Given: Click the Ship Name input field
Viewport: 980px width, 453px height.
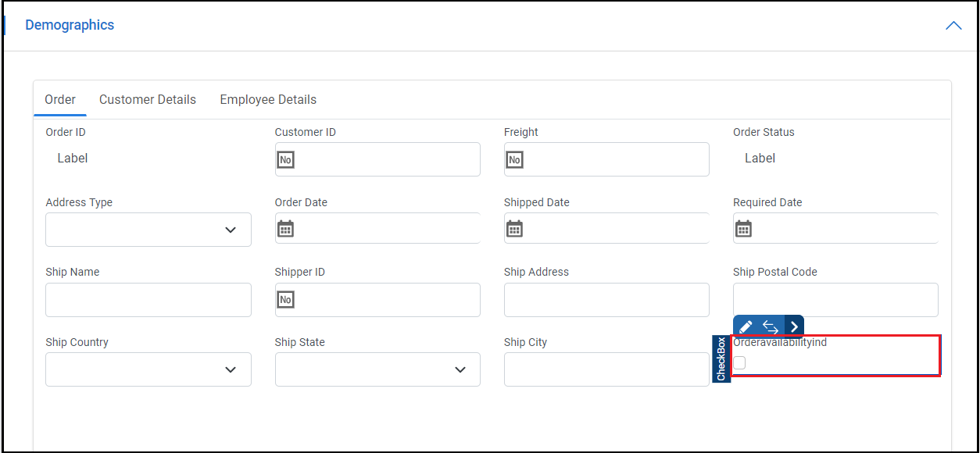Looking at the screenshot, I should pos(148,300).
